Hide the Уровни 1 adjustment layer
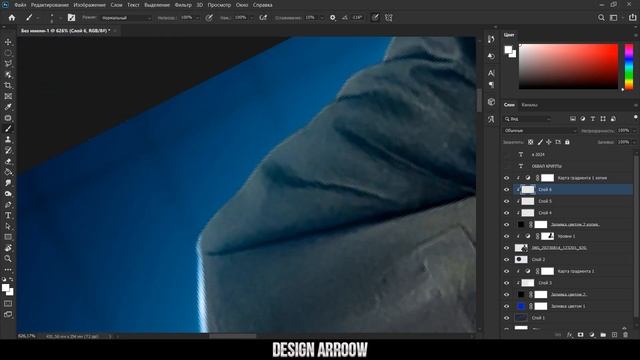The image size is (640, 360). pyautogui.click(x=507, y=236)
